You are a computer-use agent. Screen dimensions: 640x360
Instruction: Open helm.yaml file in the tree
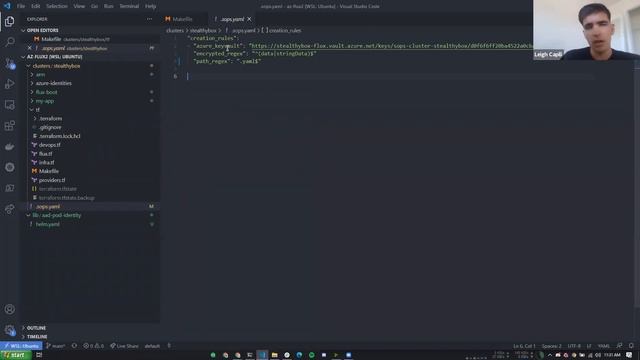pos(47,224)
